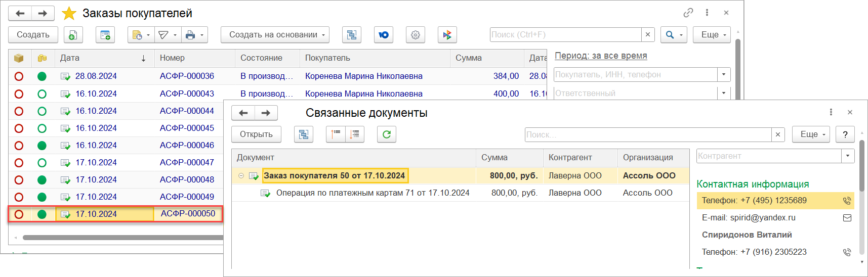Click the get-link chain icon in Заказы покупателей
868x277 pixels.
coord(688,13)
